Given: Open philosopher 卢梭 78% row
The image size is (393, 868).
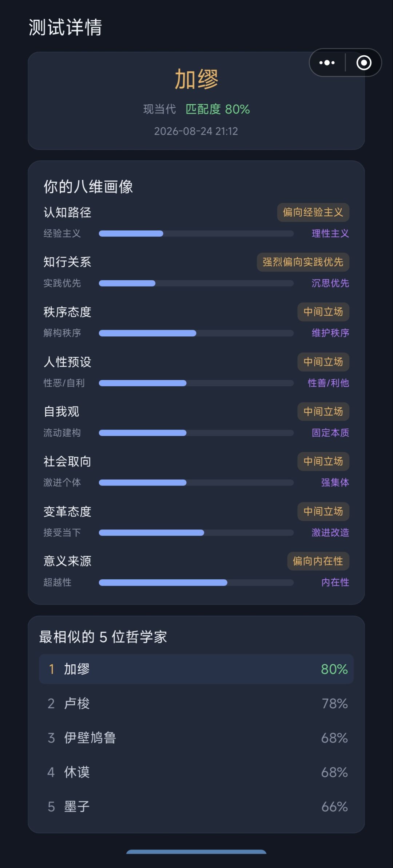Looking at the screenshot, I should [196, 703].
